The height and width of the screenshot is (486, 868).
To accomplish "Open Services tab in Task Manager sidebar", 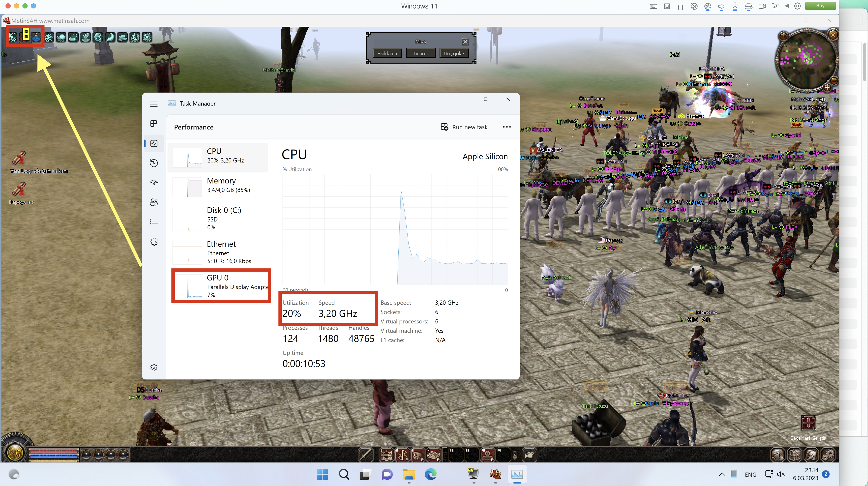I will pos(154,242).
